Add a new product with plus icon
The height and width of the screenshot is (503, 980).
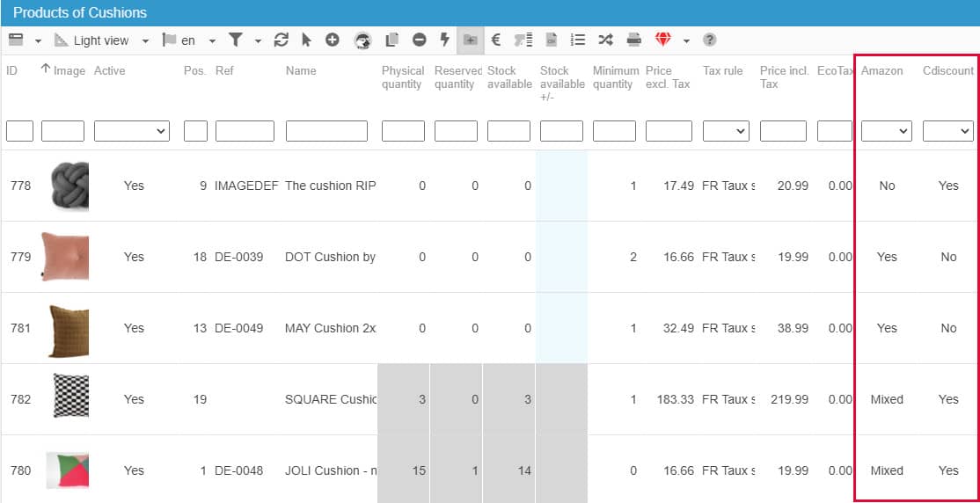332,40
